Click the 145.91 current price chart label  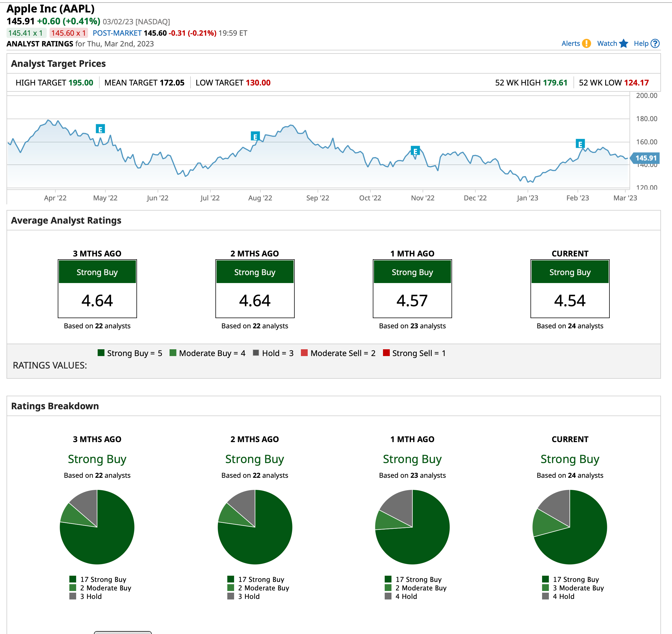pyautogui.click(x=645, y=158)
